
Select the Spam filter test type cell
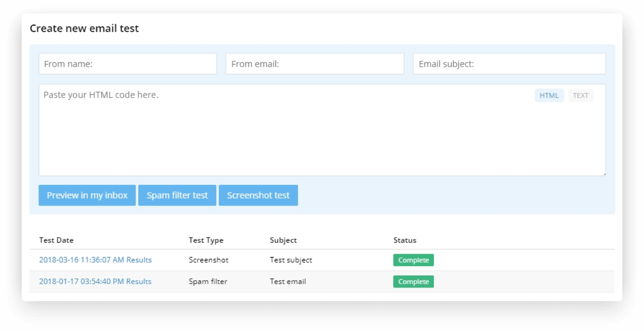pyautogui.click(x=208, y=281)
